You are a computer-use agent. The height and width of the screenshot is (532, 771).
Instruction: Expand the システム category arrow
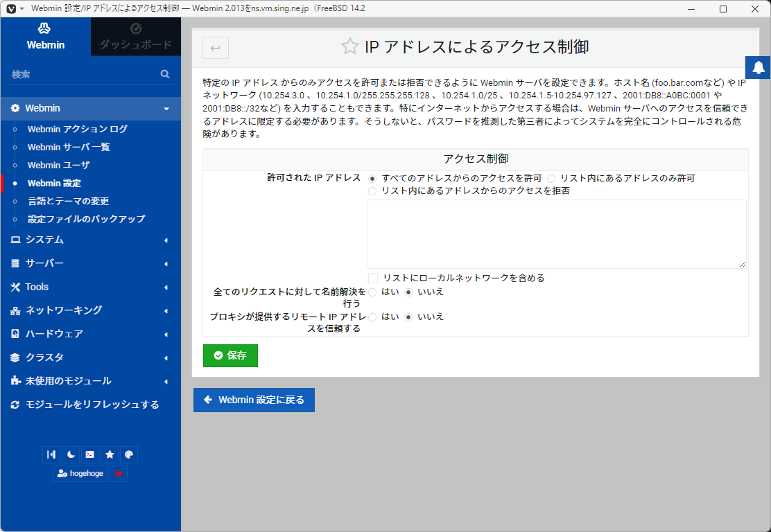click(x=166, y=240)
